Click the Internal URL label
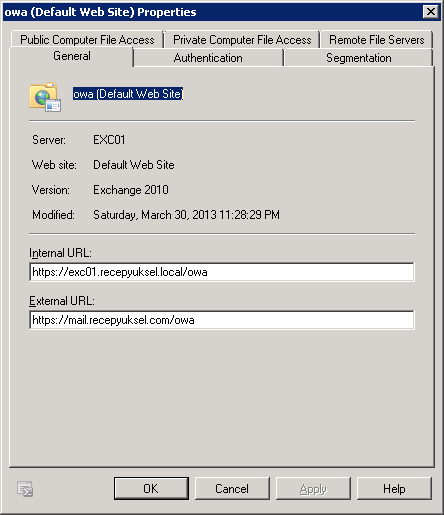This screenshot has width=444, height=515. pos(60,253)
